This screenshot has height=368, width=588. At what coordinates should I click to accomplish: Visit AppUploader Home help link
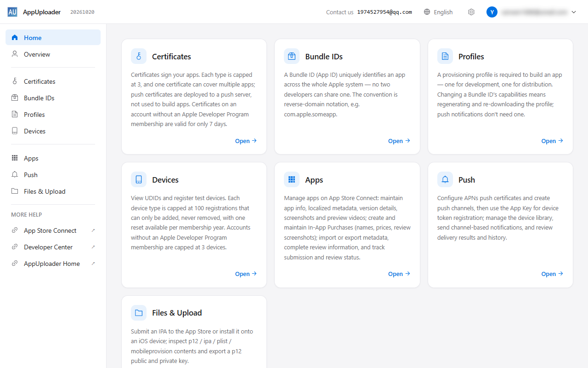point(53,264)
